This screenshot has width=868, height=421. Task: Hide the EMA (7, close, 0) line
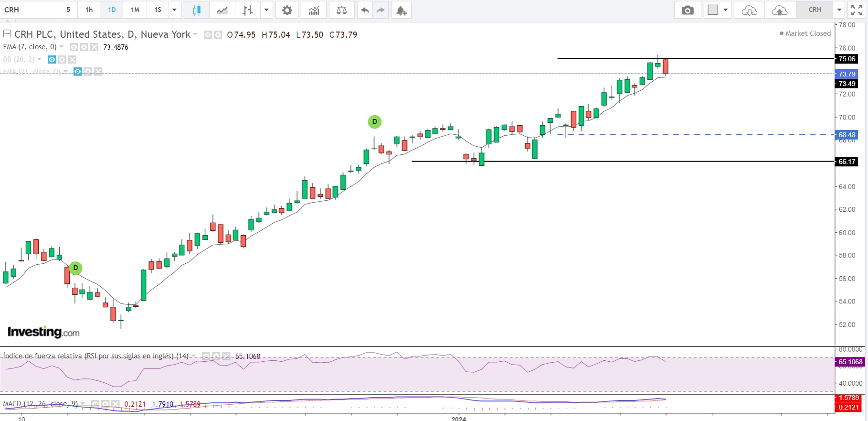(x=74, y=47)
